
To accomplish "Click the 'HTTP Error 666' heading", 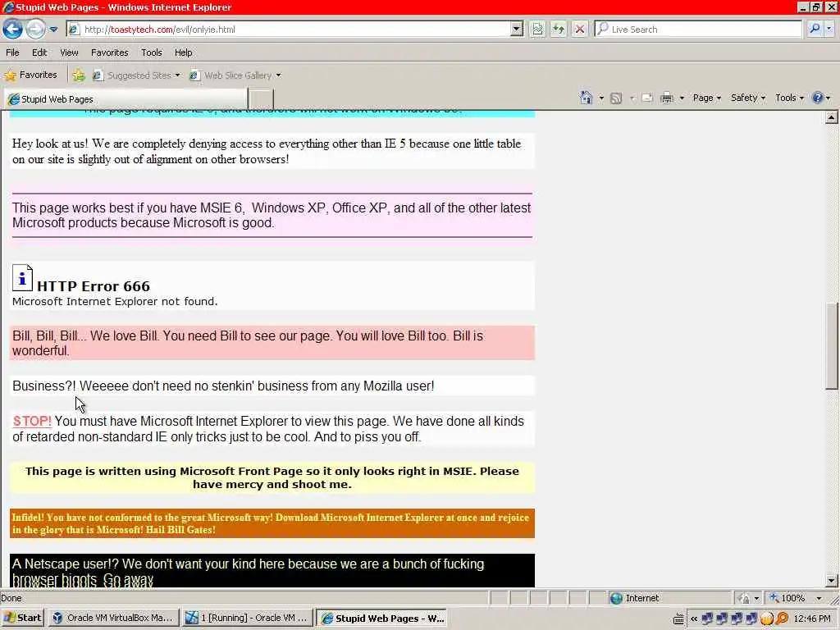I will pyautogui.click(x=94, y=286).
